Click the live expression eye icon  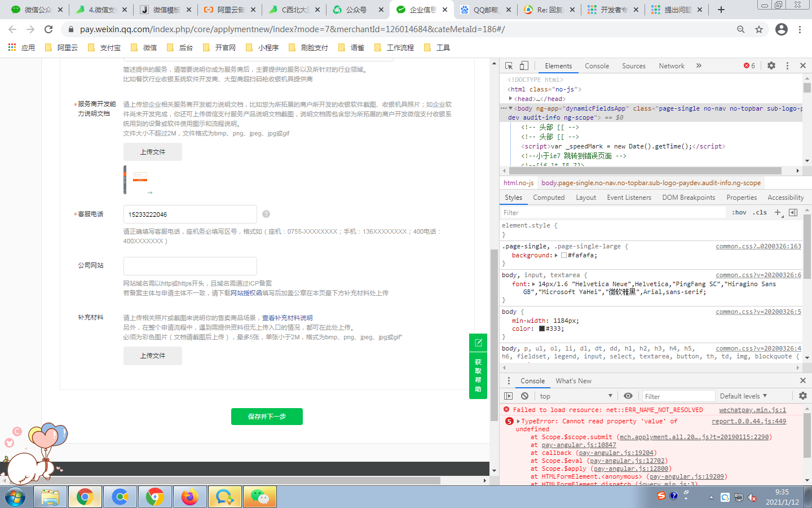[x=628, y=396]
